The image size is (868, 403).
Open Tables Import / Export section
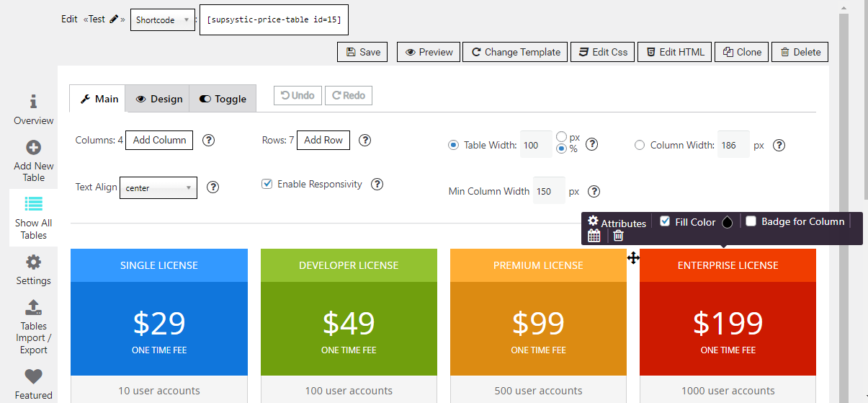[33, 327]
